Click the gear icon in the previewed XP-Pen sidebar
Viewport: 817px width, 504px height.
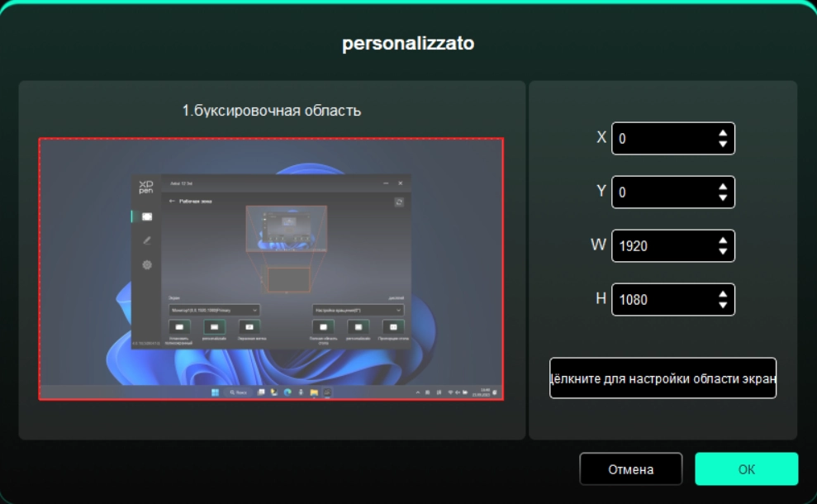pyautogui.click(x=147, y=265)
